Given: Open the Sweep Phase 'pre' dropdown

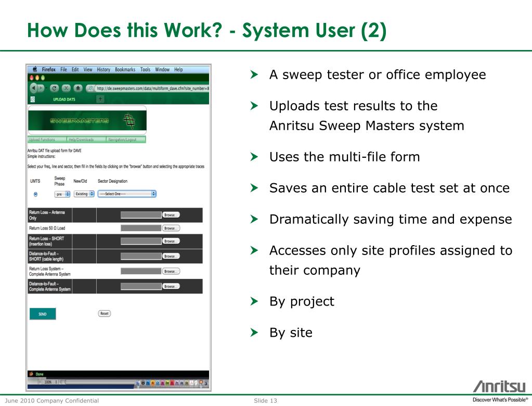Looking at the screenshot, I should pos(62,194).
